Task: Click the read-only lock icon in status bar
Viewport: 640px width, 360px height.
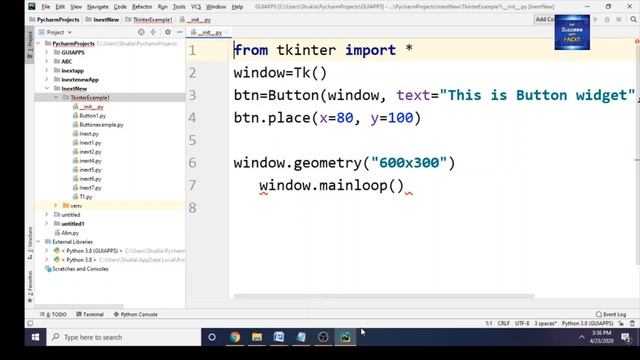Action: pyautogui.click(x=621, y=323)
